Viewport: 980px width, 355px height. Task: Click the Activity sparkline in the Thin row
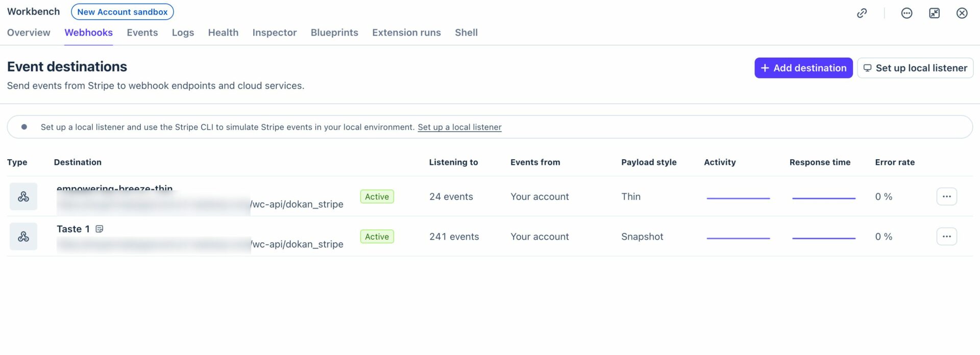click(x=738, y=198)
